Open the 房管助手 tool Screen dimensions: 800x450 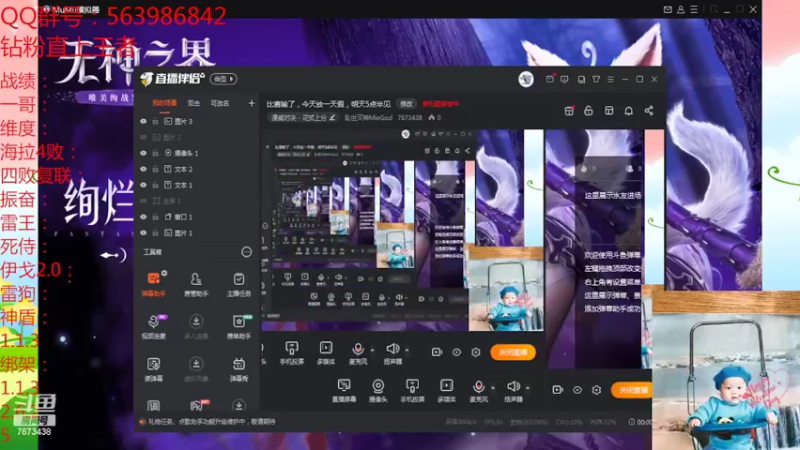[196, 285]
